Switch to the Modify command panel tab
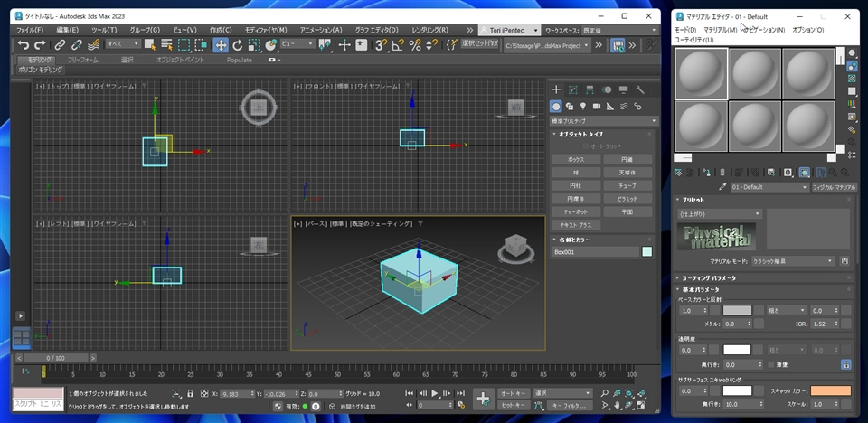Image resolution: width=868 pixels, height=423 pixels. click(573, 89)
